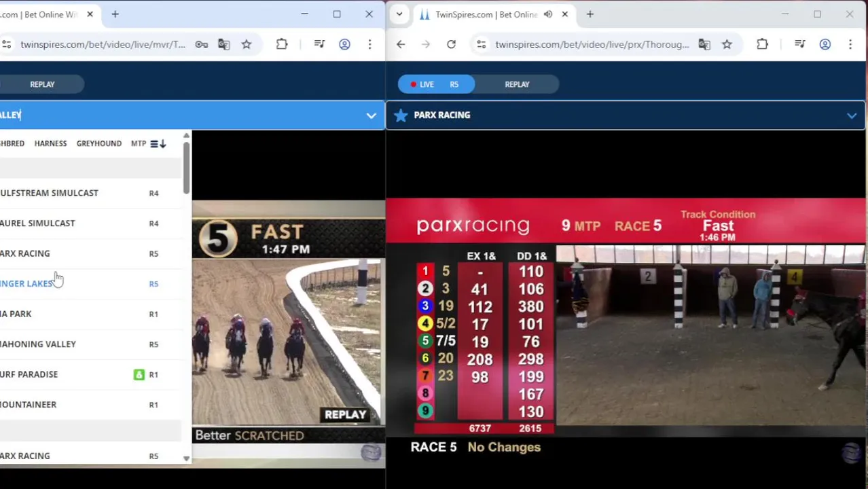Open extensions puzzle icon in right browser
This screenshot has width=868, height=489.
(762, 44)
